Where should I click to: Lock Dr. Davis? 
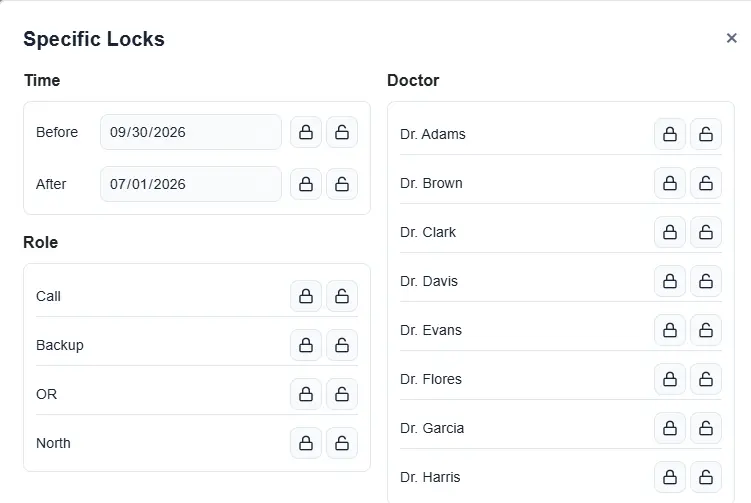pyautogui.click(x=670, y=281)
